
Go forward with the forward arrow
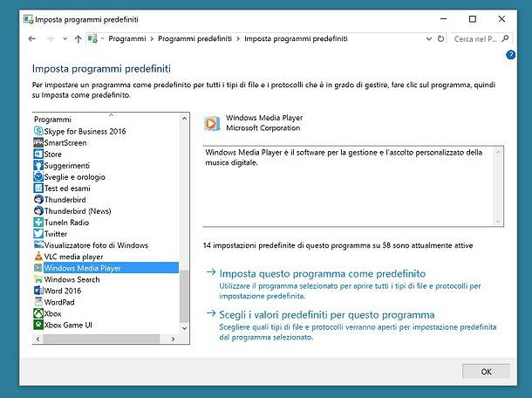50,38
